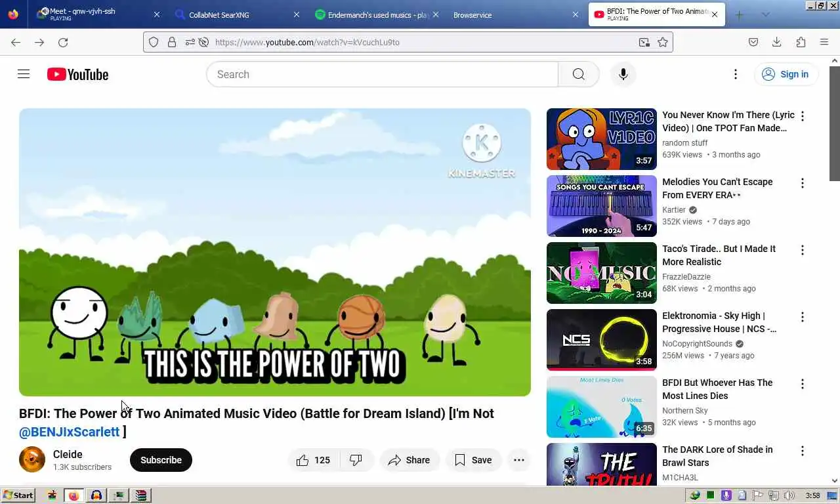
Task: Click the magnifier search button
Action: click(x=578, y=74)
